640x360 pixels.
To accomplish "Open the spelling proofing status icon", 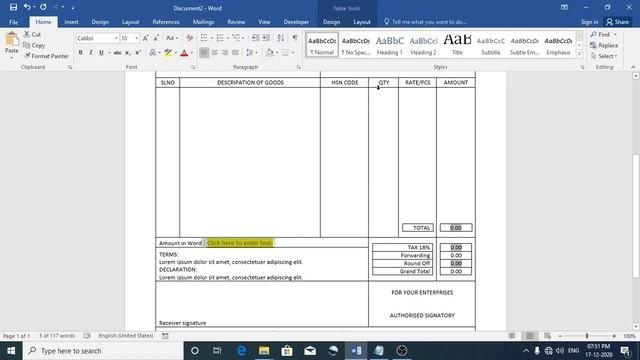I will 87,336.
